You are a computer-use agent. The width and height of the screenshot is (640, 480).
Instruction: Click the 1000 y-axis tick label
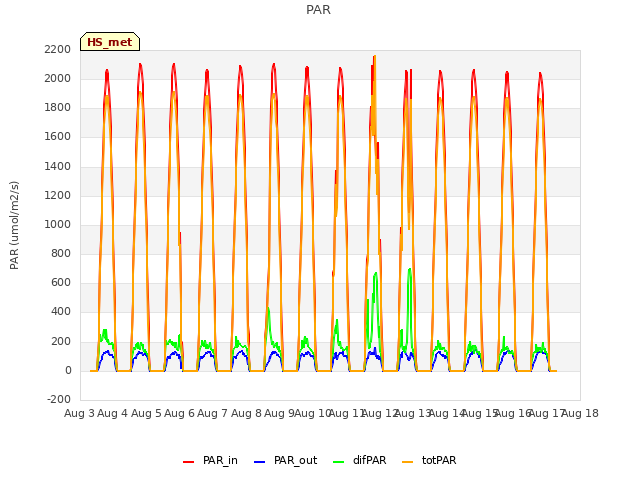pyautogui.click(x=58, y=224)
